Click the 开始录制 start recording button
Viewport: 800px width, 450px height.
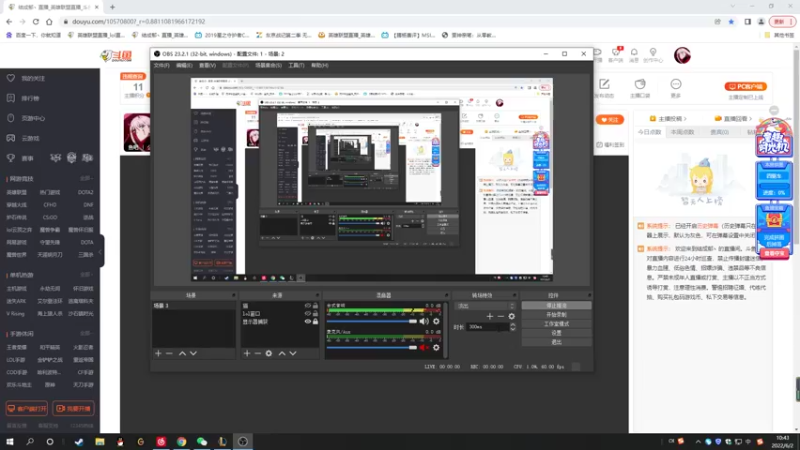click(x=556, y=314)
